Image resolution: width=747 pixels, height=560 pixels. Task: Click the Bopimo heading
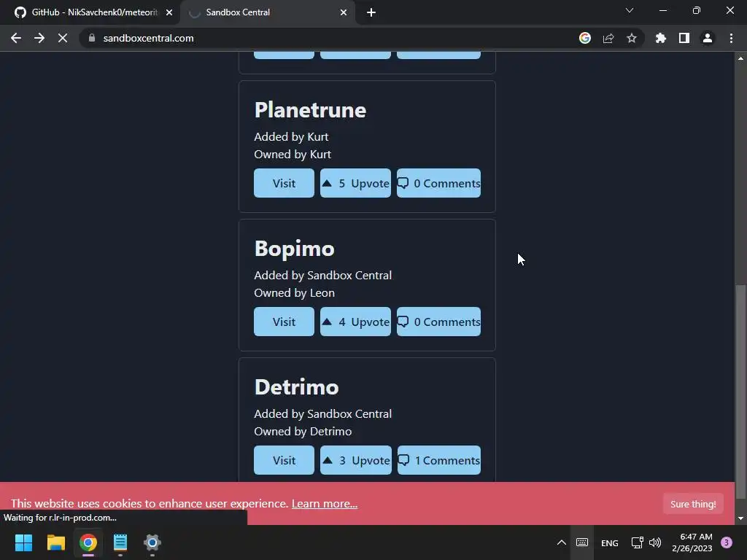pos(295,249)
